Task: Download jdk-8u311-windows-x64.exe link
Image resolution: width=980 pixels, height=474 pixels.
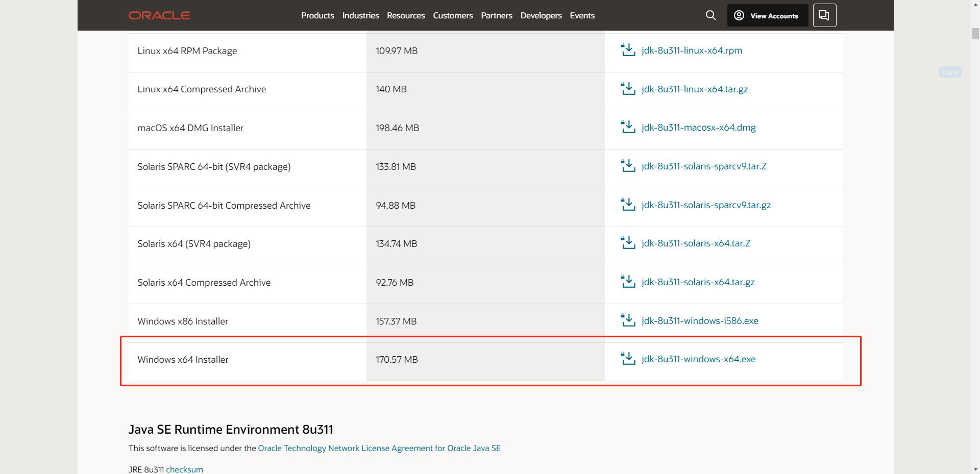Action: (698, 359)
